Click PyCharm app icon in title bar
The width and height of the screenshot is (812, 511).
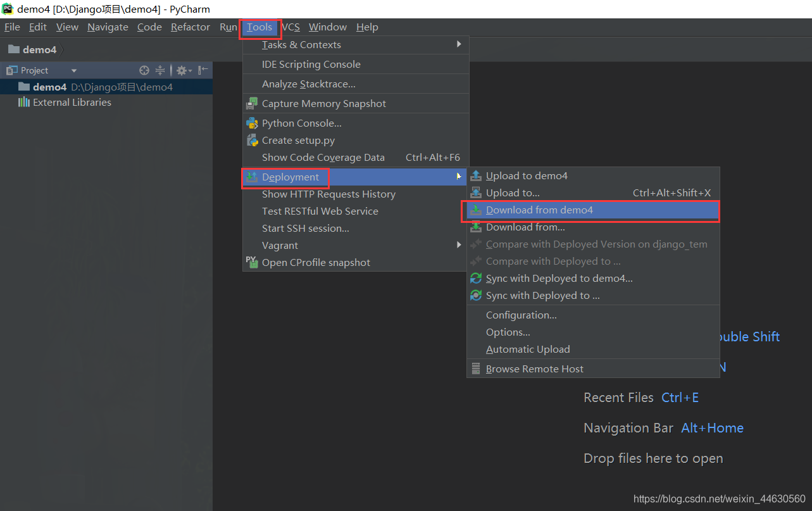point(8,9)
